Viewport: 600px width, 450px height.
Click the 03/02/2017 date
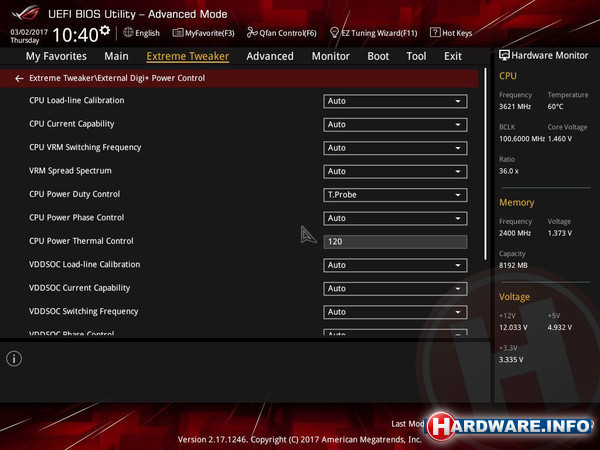pyautogui.click(x=29, y=32)
